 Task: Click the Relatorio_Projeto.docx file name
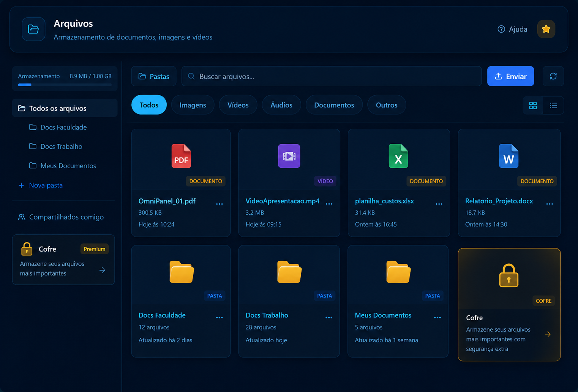tap(499, 201)
